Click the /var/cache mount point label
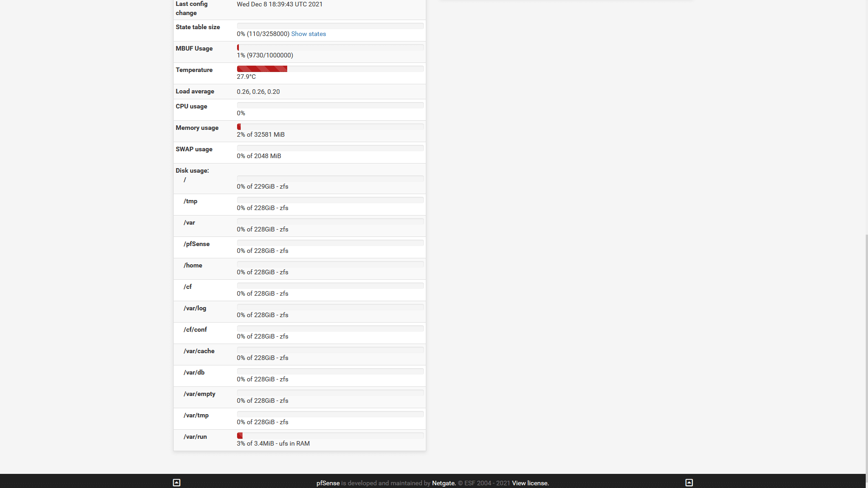Image resolution: width=868 pixels, height=488 pixels. pos(199,351)
